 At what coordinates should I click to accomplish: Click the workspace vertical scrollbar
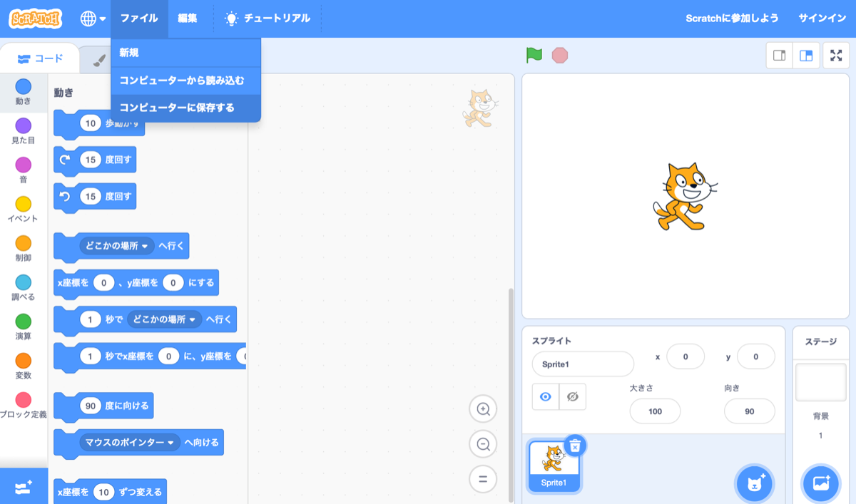[511, 394]
